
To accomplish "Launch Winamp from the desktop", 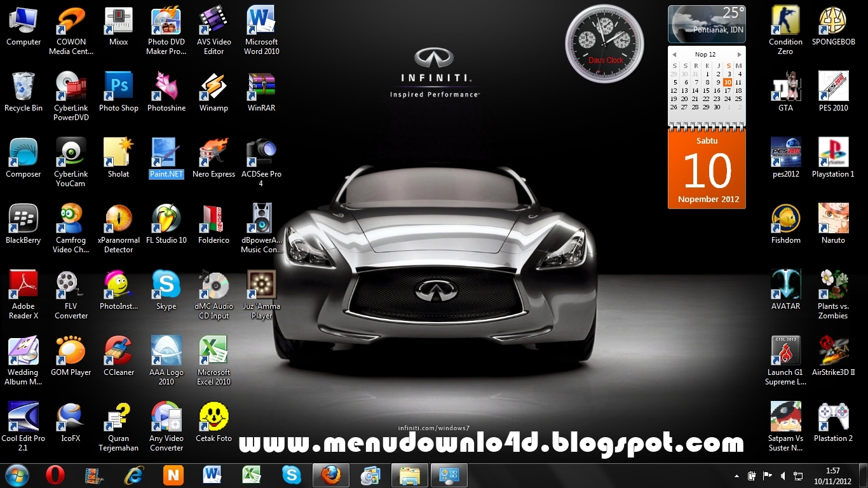I will pyautogui.click(x=214, y=92).
